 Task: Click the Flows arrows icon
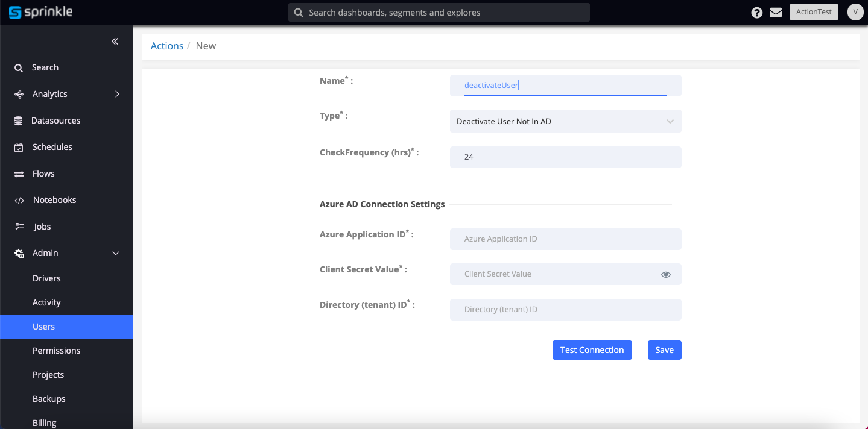(x=19, y=174)
